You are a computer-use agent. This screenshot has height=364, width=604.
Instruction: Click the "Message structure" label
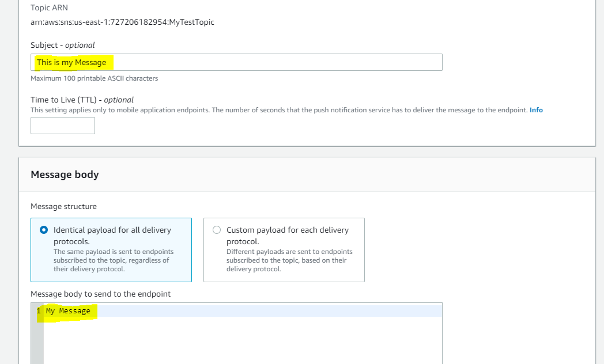[63, 206]
